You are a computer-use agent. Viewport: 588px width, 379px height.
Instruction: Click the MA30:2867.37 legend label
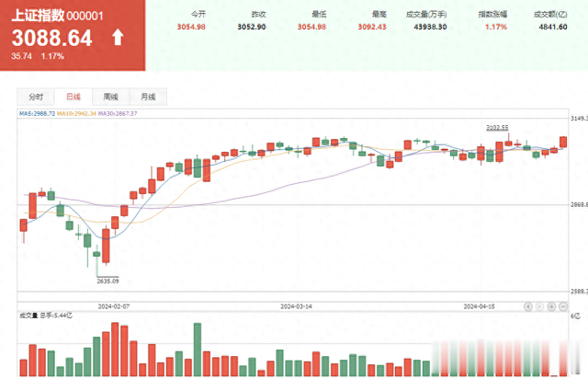click(x=118, y=113)
